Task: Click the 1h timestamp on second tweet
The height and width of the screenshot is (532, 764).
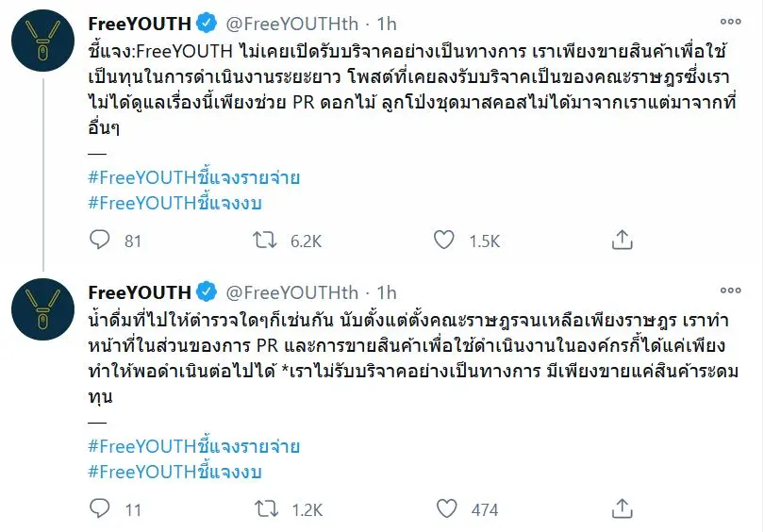Action: coord(386,292)
